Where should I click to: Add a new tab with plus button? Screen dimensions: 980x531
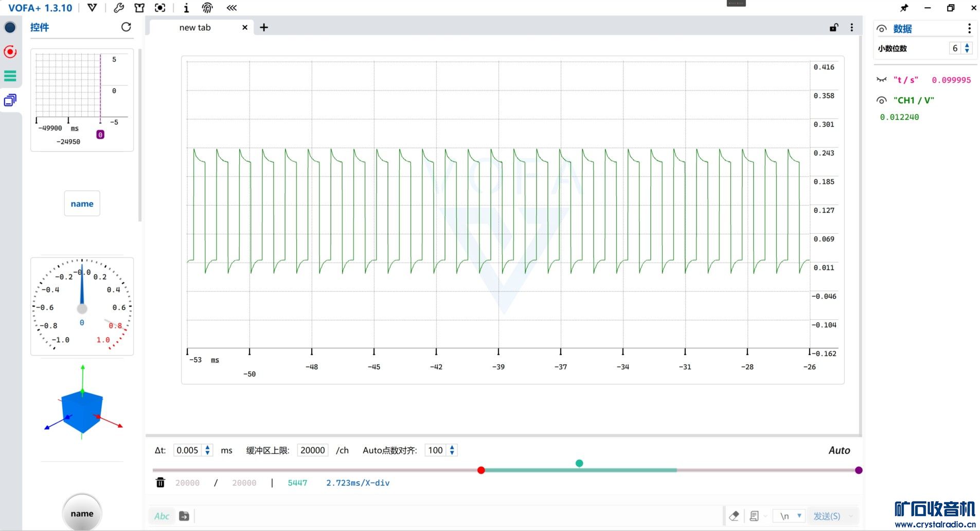tap(264, 28)
